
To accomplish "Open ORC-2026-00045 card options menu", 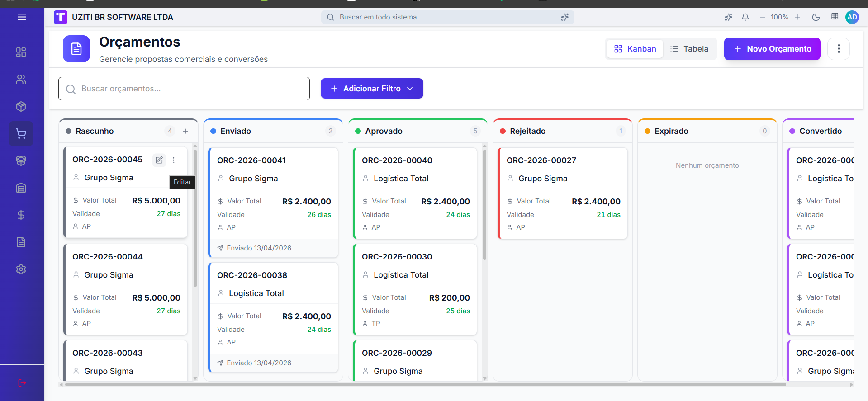I will (174, 160).
